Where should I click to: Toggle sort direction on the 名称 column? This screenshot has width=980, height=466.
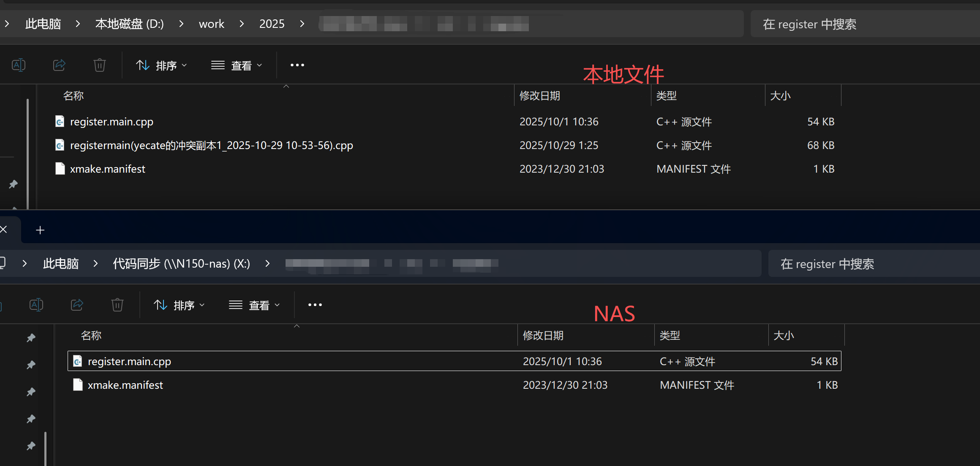tap(73, 95)
